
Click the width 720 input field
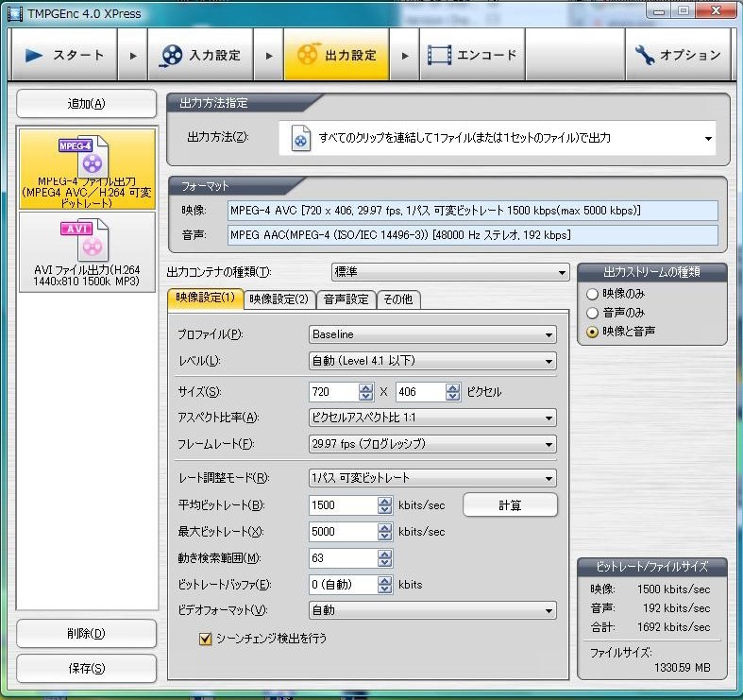coord(334,392)
